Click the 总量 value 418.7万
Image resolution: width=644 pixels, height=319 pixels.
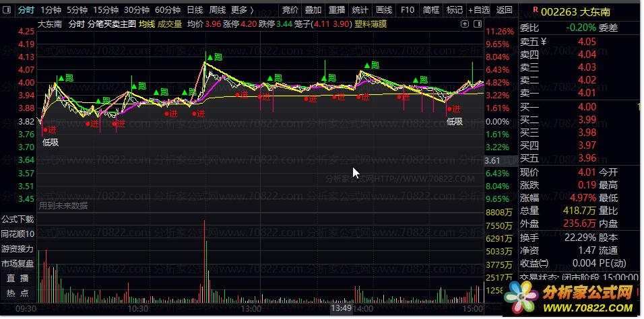point(579,211)
